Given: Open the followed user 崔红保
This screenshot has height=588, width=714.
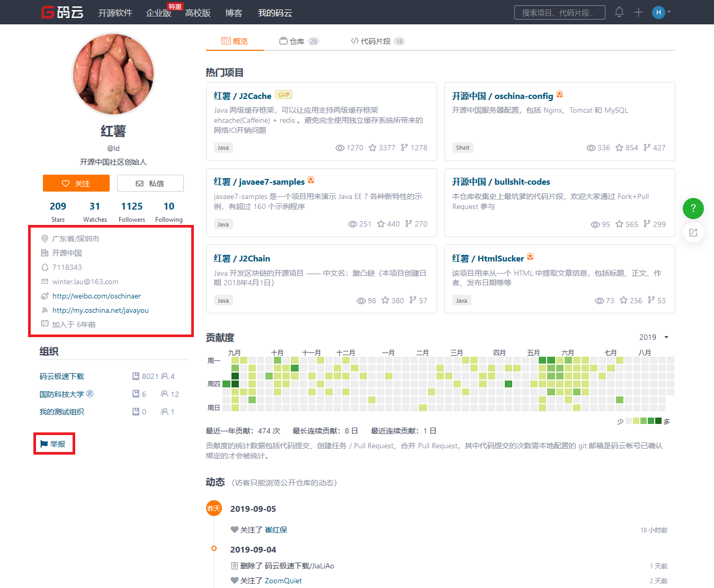Looking at the screenshot, I should tap(276, 530).
